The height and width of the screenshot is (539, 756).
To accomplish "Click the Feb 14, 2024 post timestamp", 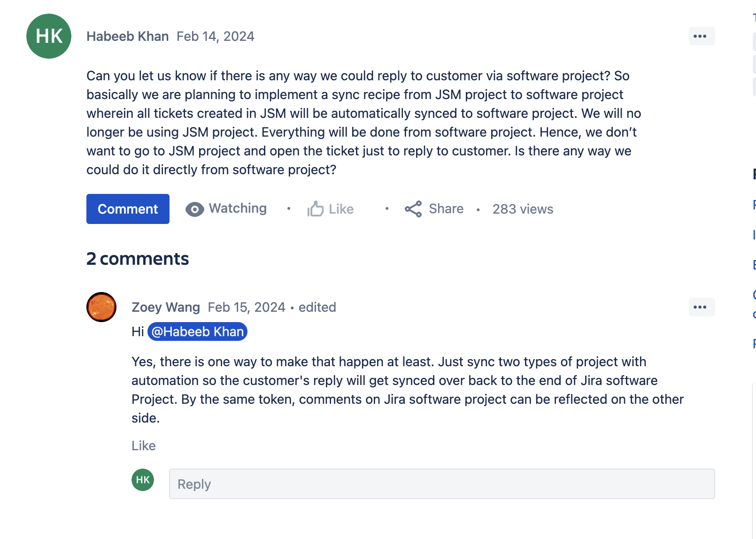I will click(215, 36).
